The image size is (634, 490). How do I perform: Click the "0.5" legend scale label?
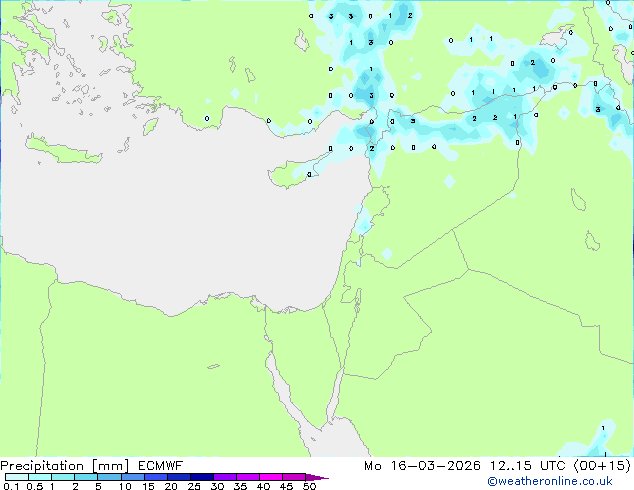35,486
